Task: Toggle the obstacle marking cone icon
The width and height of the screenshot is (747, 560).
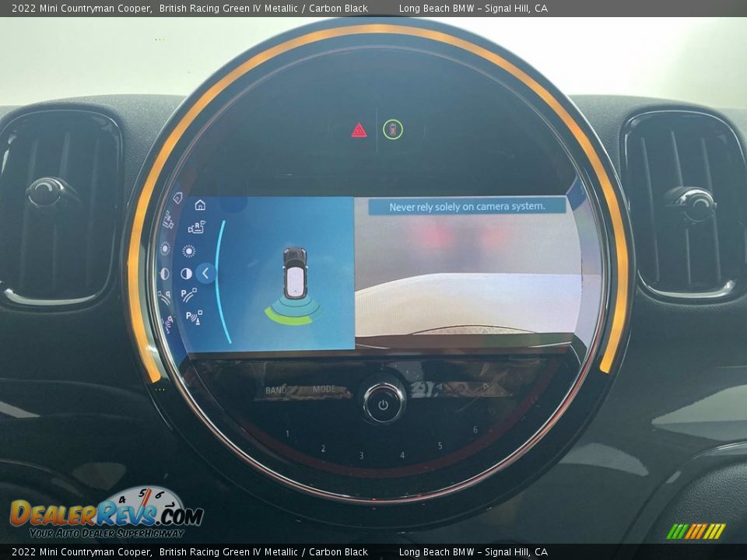Action: (x=194, y=317)
